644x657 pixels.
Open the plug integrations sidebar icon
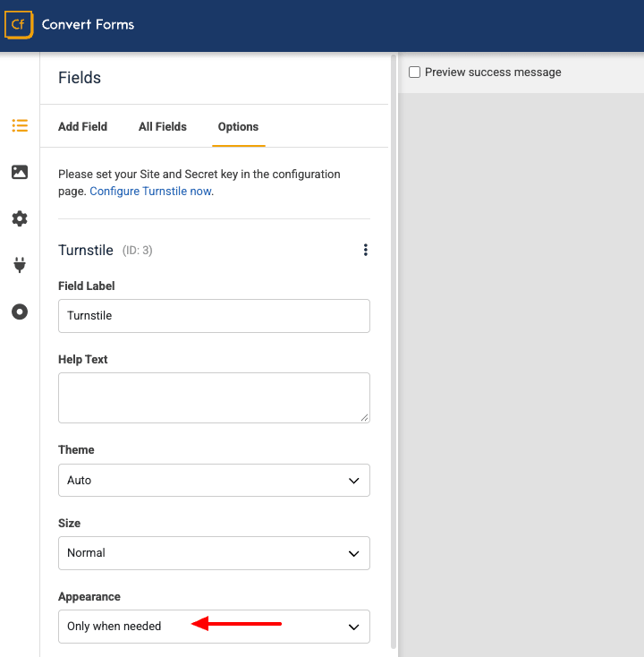(x=20, y=265)
